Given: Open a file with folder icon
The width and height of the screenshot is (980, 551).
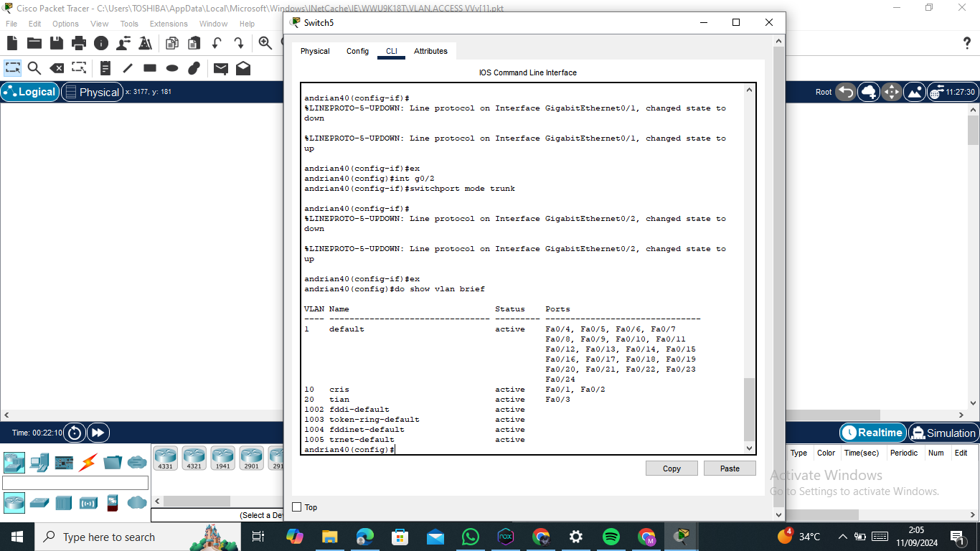Looking at the screenshot, I should 34,43.
